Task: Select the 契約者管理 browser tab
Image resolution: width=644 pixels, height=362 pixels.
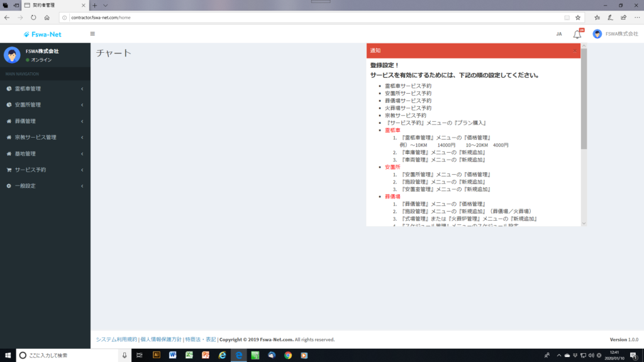Action: pyautogui.click(x=55, y=5)
